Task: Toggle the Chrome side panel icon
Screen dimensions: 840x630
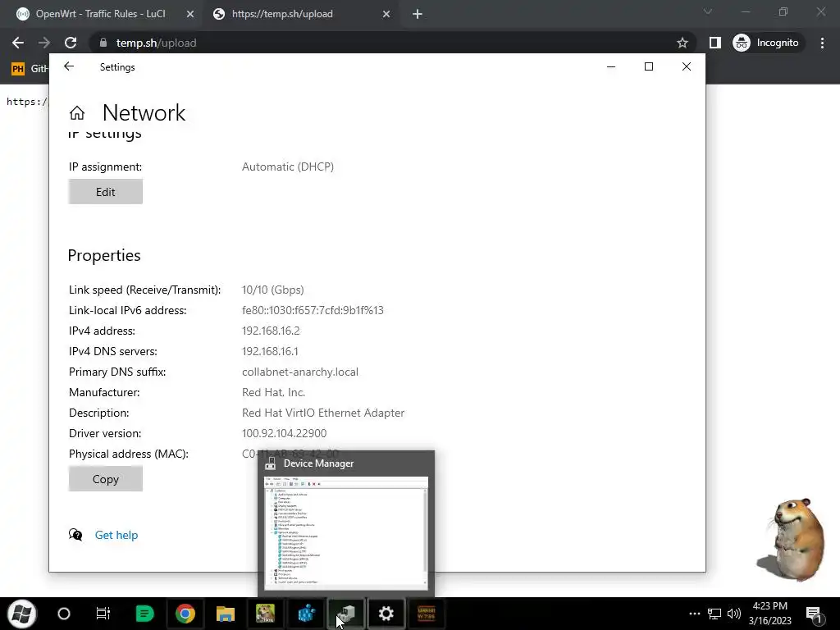Action: [715, 43]
